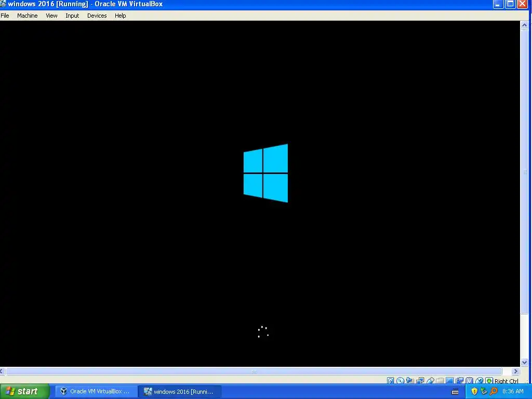
Task: Click the mouse integration status icon
Action: (x=479, y=381)
